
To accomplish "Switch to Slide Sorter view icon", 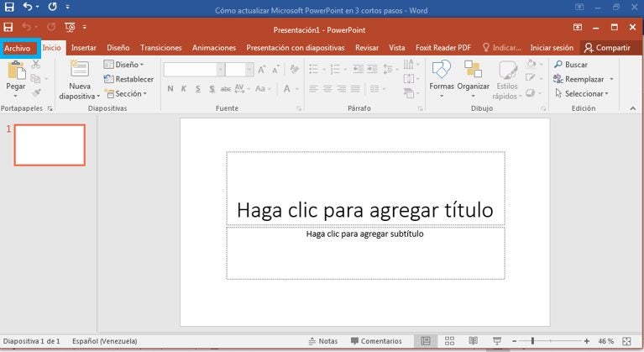I will pos(450,341).
